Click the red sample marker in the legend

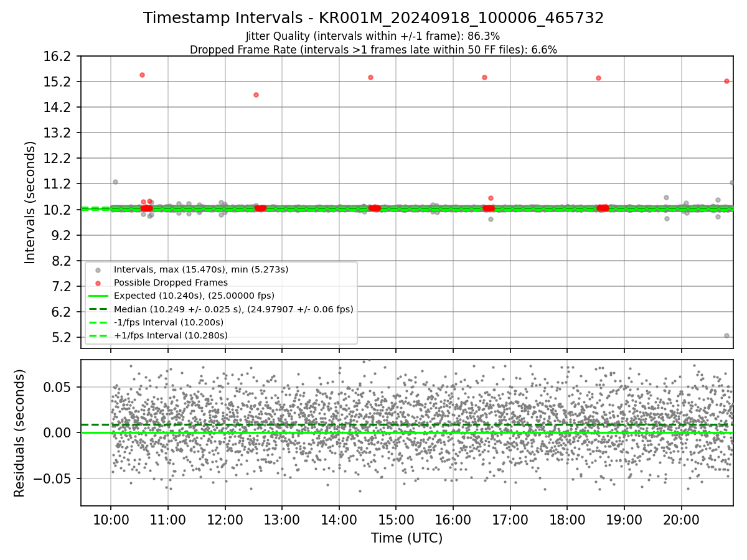point(98,283)
